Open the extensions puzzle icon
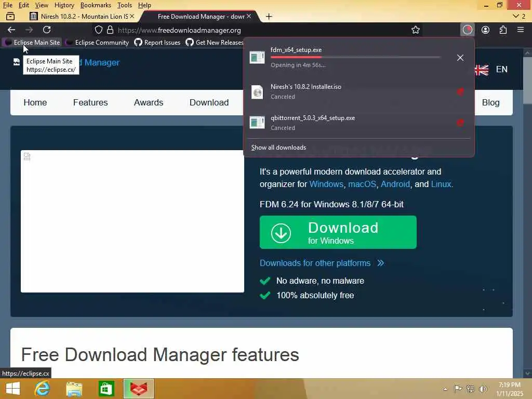The height and width of the screenshot is (399, 532). (503, 30)
